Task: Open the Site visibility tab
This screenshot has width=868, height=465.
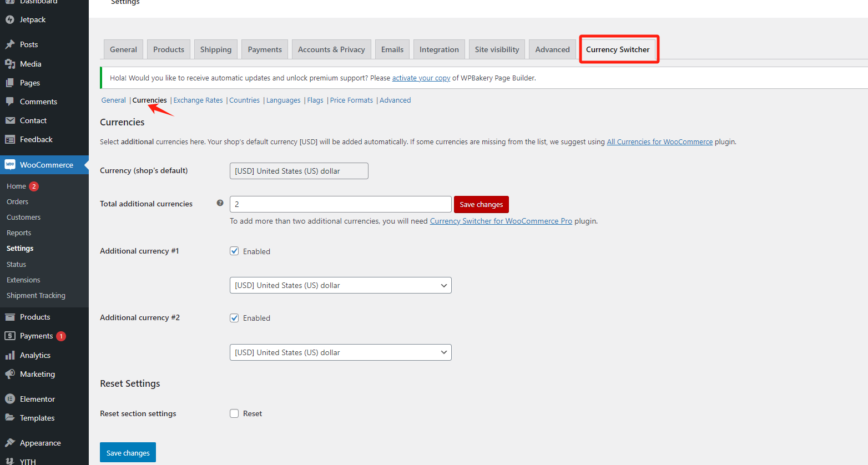Action: (497, 49)
